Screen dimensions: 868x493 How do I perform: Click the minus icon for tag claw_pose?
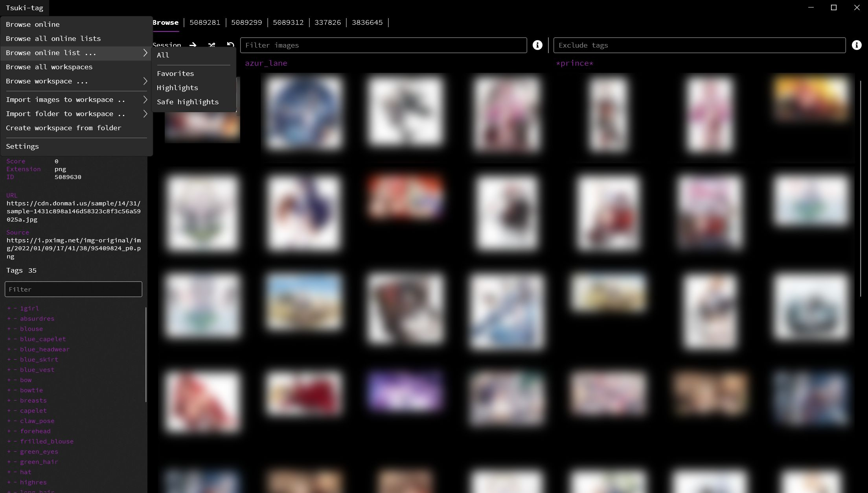15,421
